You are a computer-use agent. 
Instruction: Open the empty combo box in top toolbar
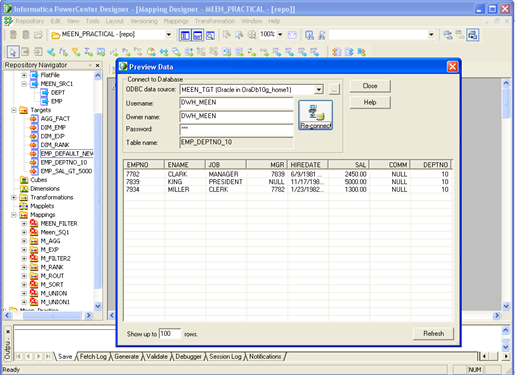(x=431, y=34)
